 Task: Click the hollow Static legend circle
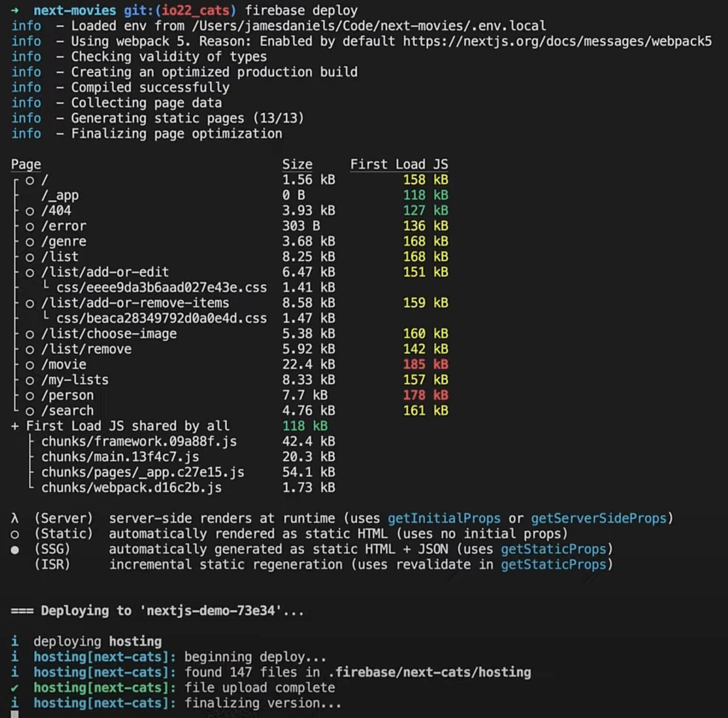tap(15, 534)
